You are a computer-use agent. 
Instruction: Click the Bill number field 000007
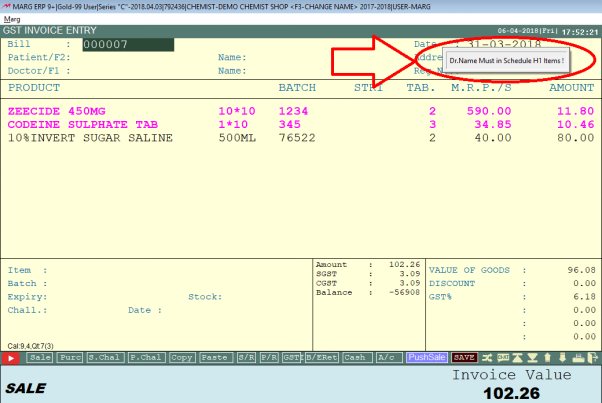(x=128, y=45)
